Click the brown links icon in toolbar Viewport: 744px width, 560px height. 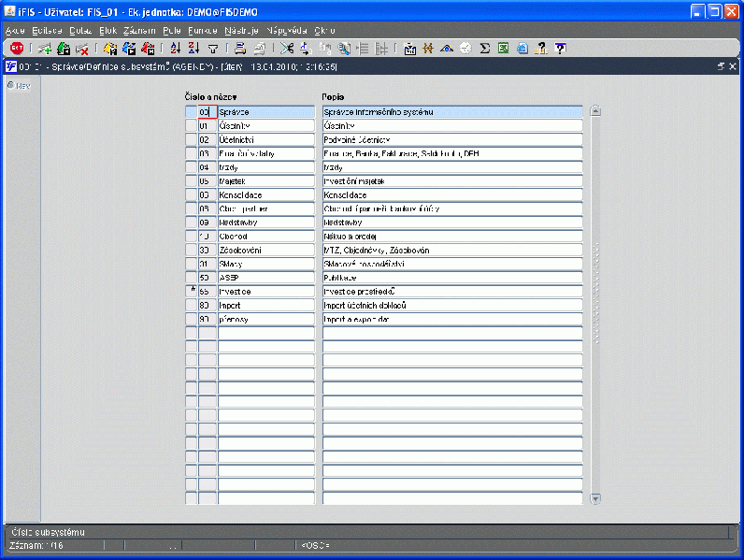click(428, 48)
